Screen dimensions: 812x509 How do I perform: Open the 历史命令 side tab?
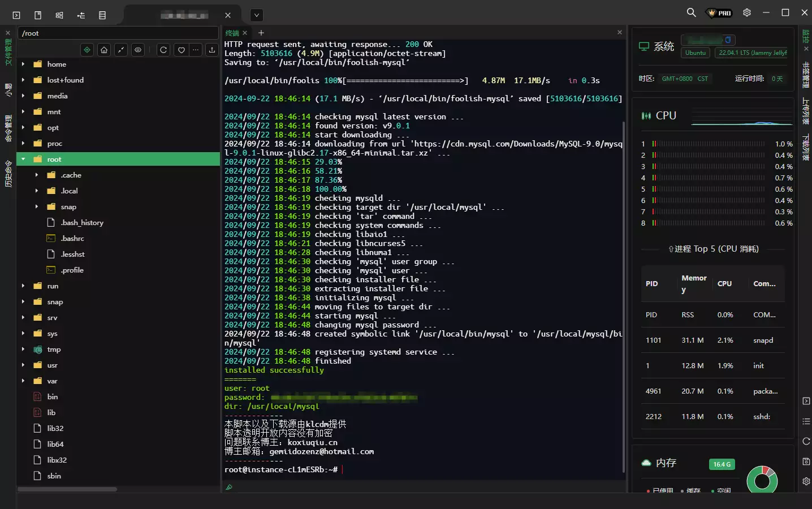[x=8, y=174]
